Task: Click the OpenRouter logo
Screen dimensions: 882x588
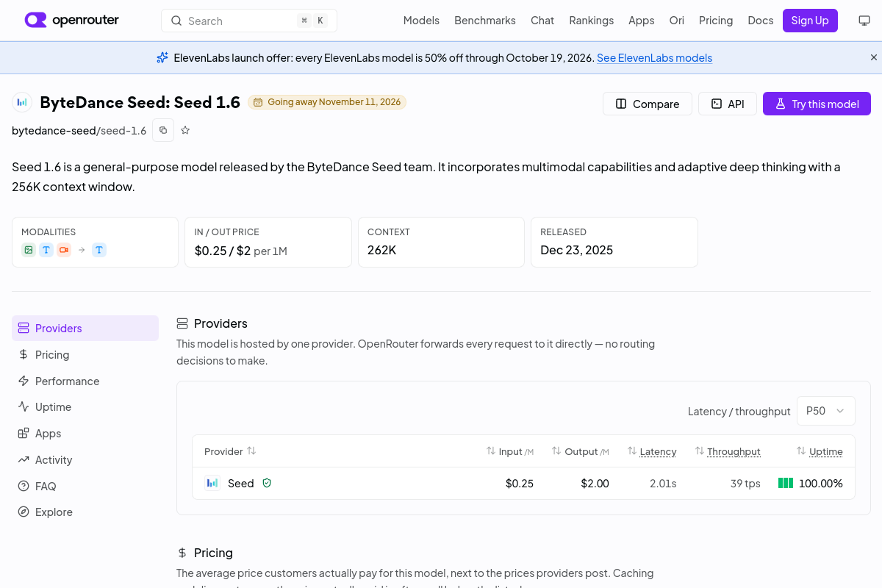Action: pos(71,20)
